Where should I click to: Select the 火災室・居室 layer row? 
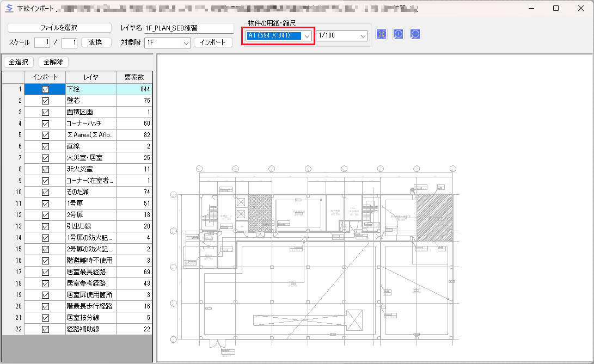90,158
